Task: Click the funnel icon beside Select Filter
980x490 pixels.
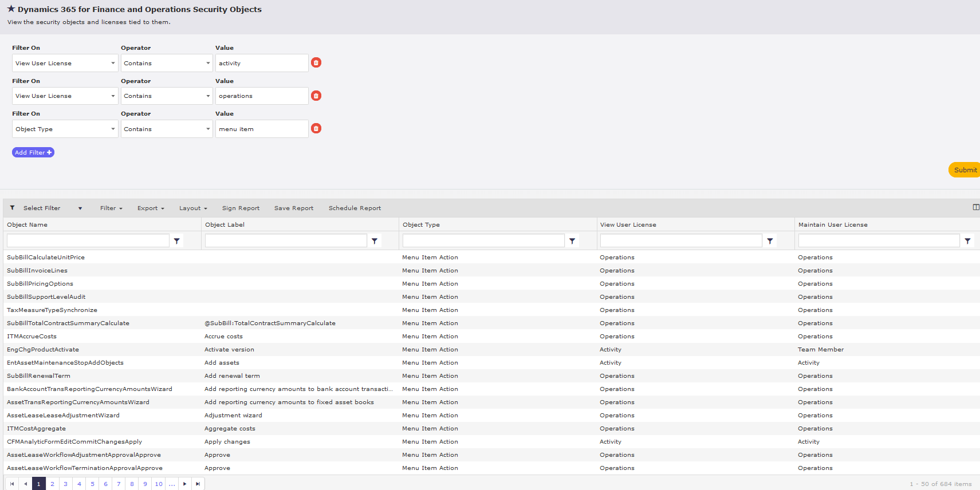Action: pos(12,208)
